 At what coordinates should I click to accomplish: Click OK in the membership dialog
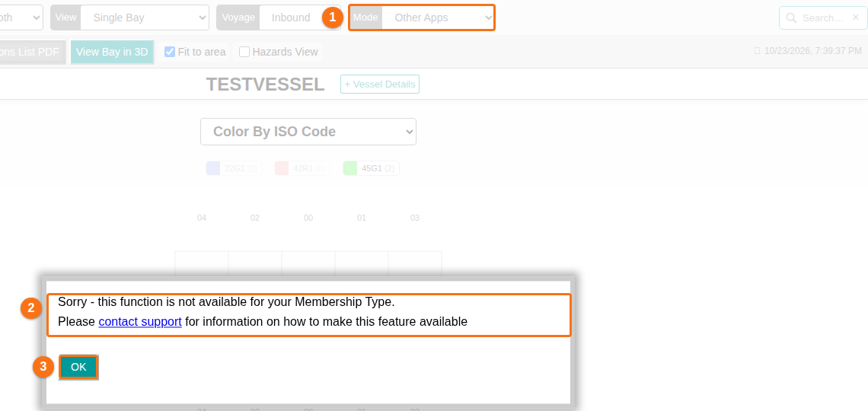(x=78, y=367)
